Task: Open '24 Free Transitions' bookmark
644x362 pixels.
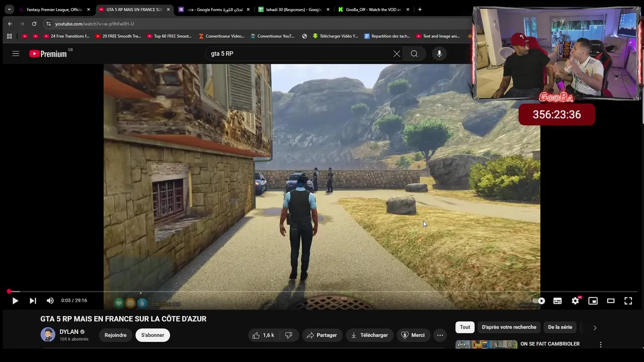Action: point(66,36)
